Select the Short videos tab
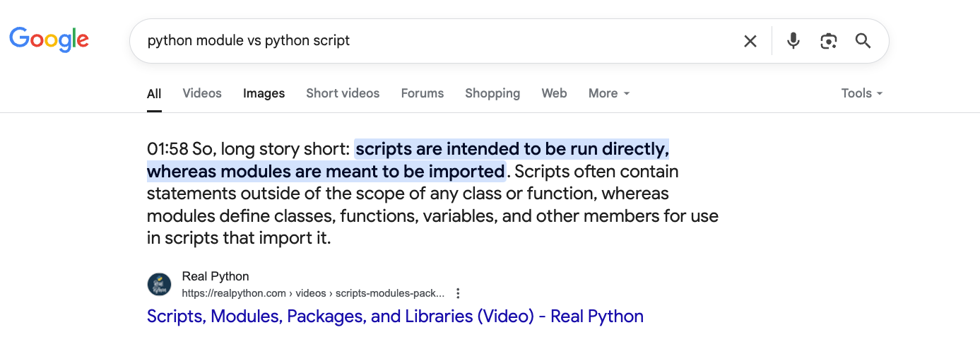 [343, 93]
